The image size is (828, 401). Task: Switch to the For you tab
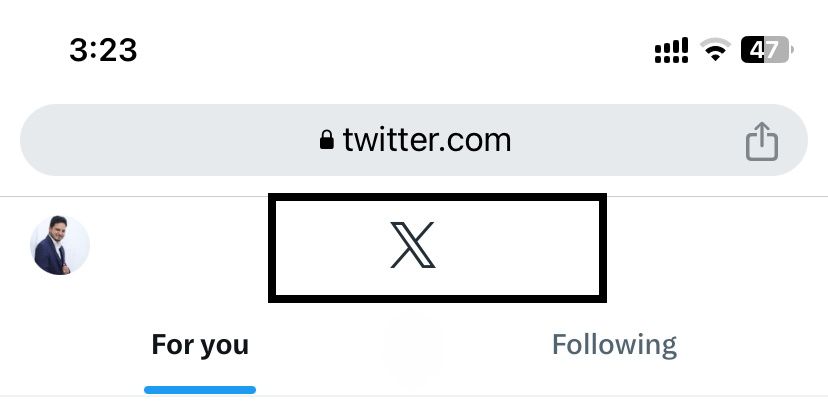pos(200,345)
